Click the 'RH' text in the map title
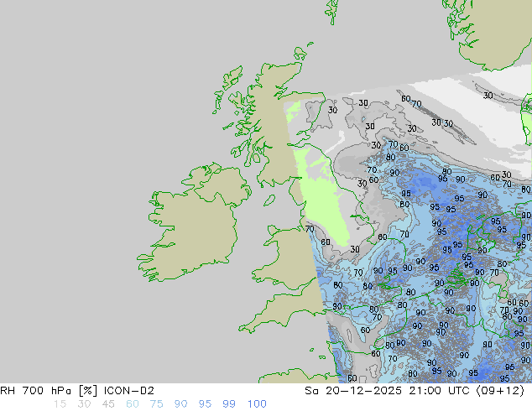This screenshot has height=411, width=532. pos(8,391)
